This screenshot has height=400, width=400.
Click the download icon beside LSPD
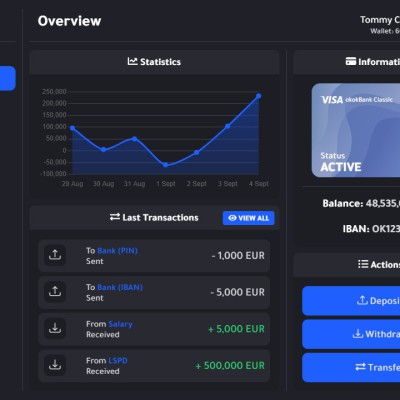click(55, 365)
